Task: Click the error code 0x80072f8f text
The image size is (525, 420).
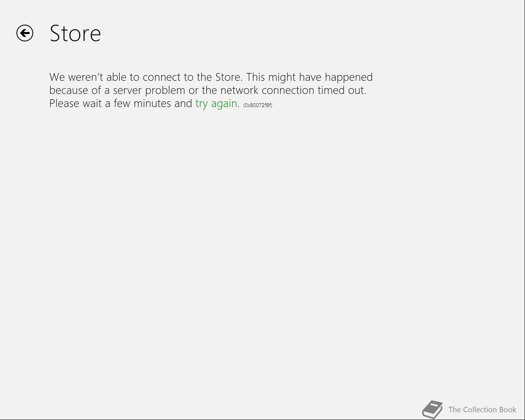Action: coord(258,105)
